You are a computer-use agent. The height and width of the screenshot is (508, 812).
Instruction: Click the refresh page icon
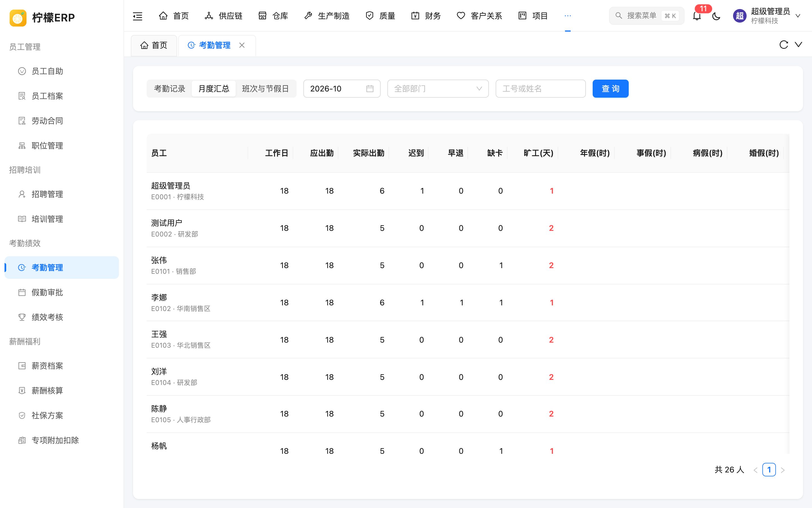[x=784, y=45]
